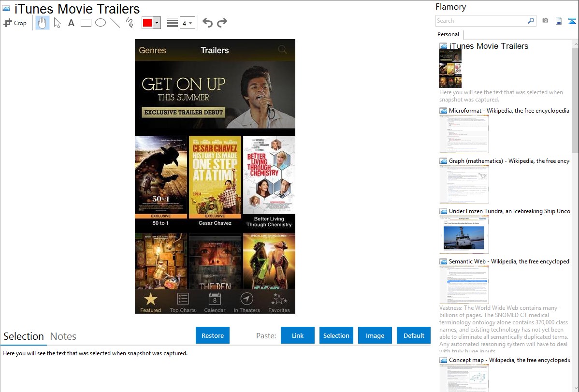Switch to the Notes tab
This screenshot has width=579, height=392.
click(x=63, y=336)
